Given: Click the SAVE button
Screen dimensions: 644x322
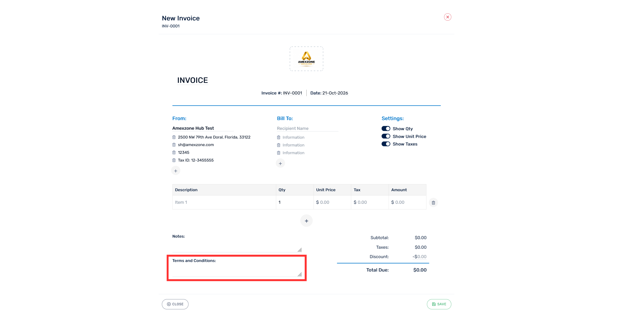Looking at the screenshot, I should click(x=439, y=304).
